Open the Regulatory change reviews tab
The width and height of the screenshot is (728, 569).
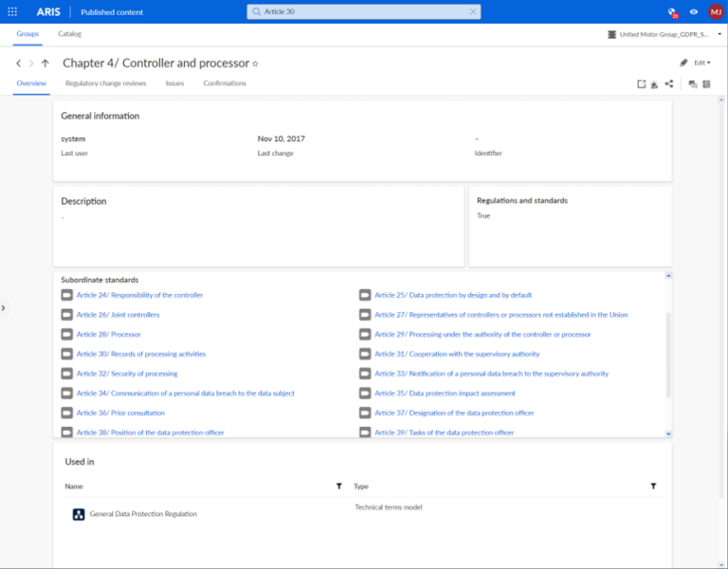pos(105,83)
